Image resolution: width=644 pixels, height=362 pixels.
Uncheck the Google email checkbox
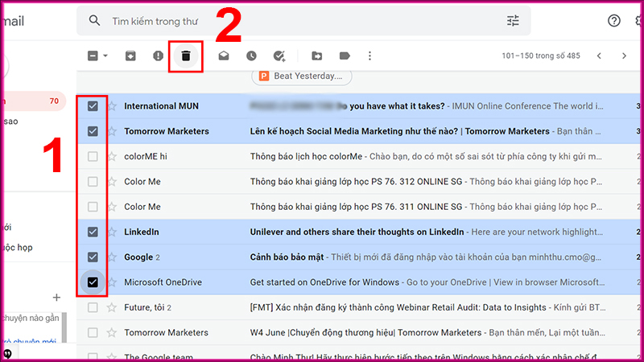click(x=93, y=257)
